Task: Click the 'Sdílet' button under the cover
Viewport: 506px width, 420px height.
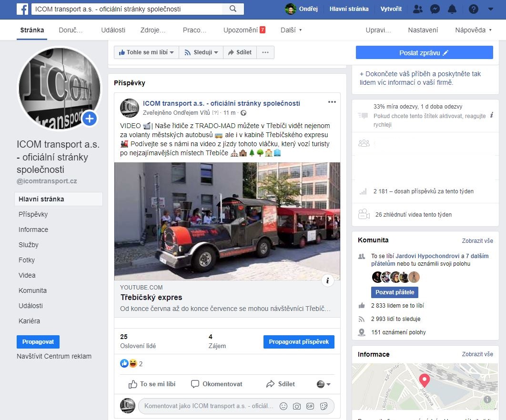Action: [x=240, y=52]
